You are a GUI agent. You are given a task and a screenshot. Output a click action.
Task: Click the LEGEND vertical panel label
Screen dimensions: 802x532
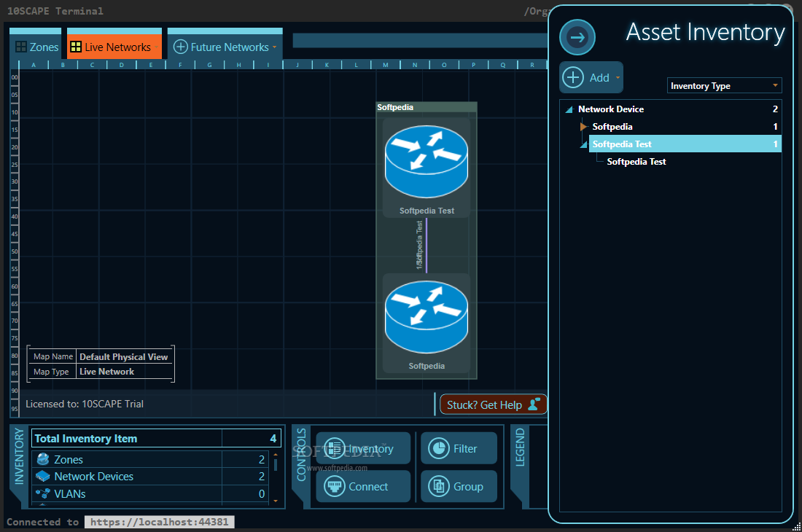coord(520,447)
